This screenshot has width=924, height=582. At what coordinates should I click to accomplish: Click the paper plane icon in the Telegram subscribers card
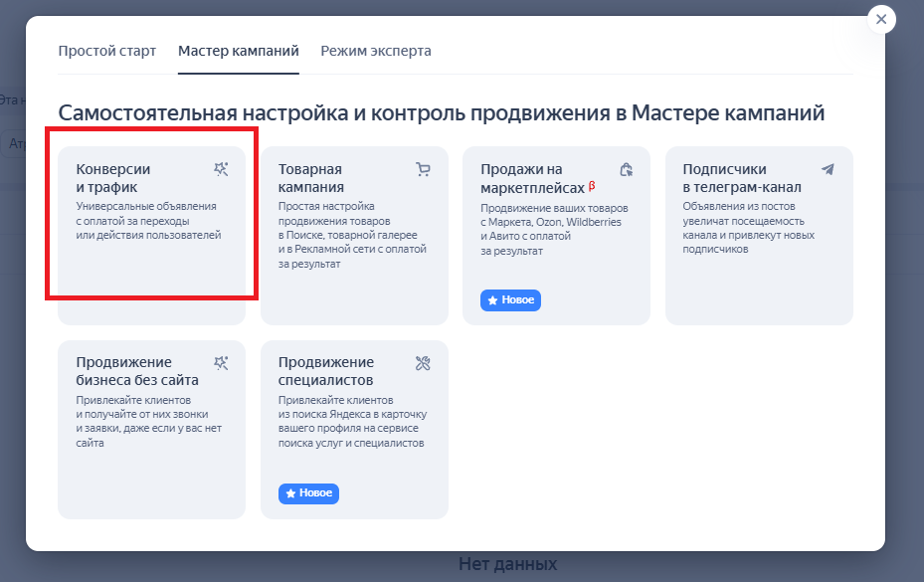828,169
